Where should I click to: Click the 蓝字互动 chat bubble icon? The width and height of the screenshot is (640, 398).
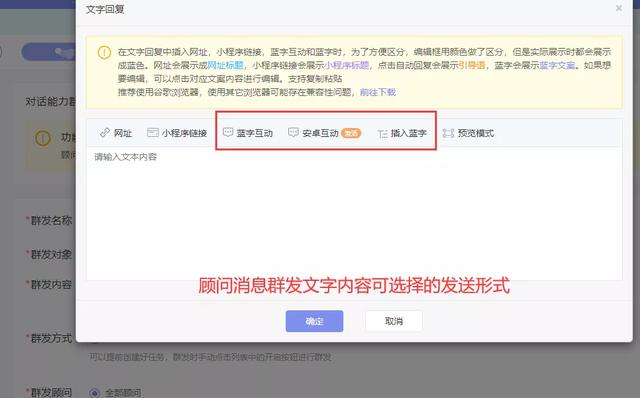tap(228, 132)
